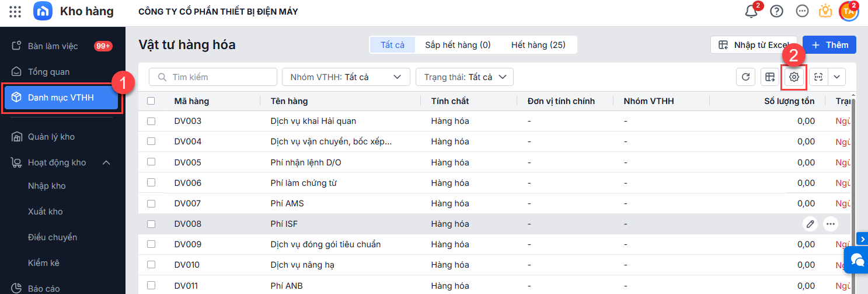Click the export table icon
The height and width of the screenshot is (294, 868).
click(x=770, y=77)
